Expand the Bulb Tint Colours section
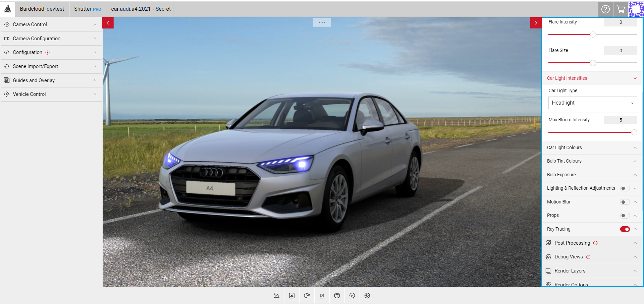Screen dimensions: 644x304 tap(635, 161)
